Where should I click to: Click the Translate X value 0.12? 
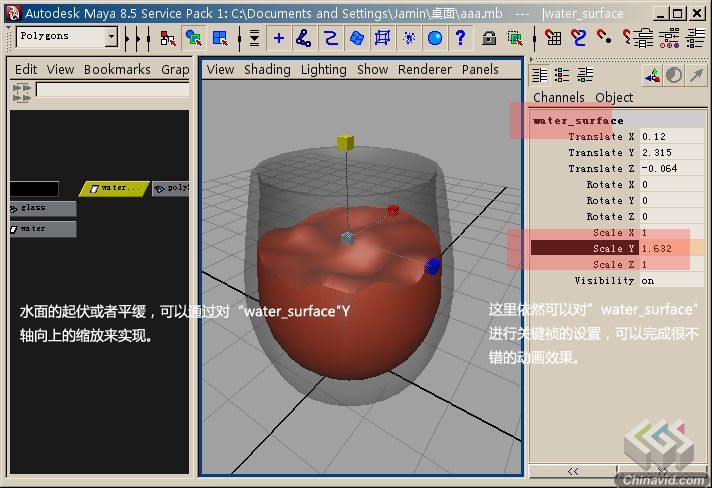(672, 137)
